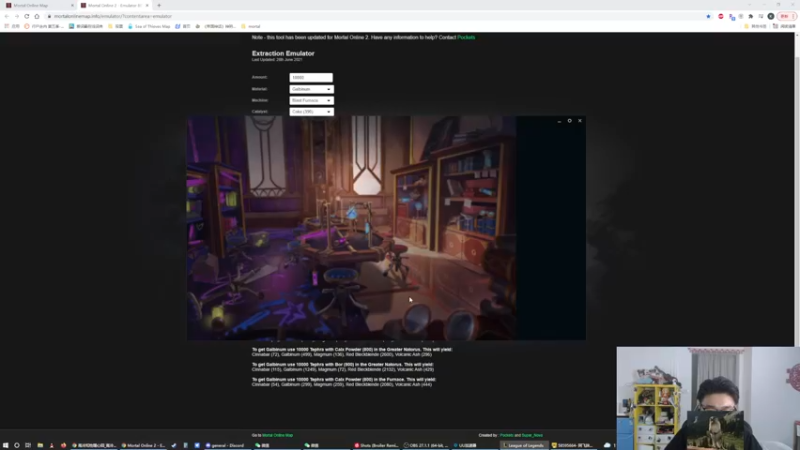Open the reading list toolbar icon
The height and width of the screenshot is (450, 800).
tap(761, 16)
